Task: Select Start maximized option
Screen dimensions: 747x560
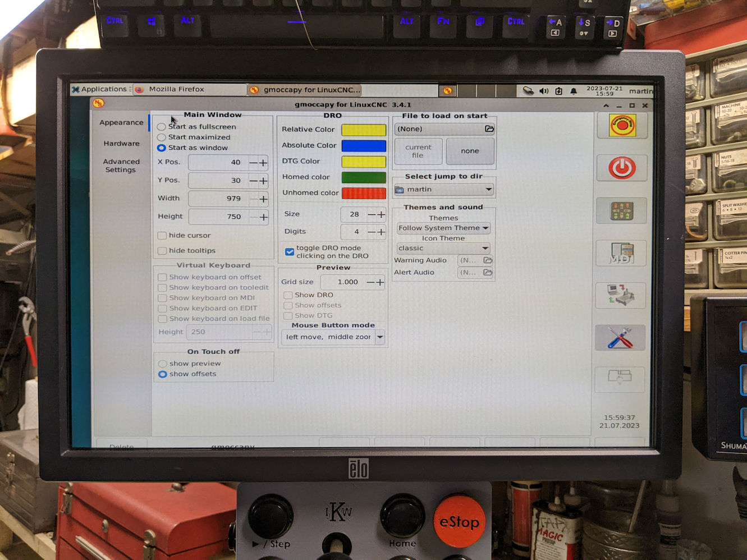Action: (162, 137)
